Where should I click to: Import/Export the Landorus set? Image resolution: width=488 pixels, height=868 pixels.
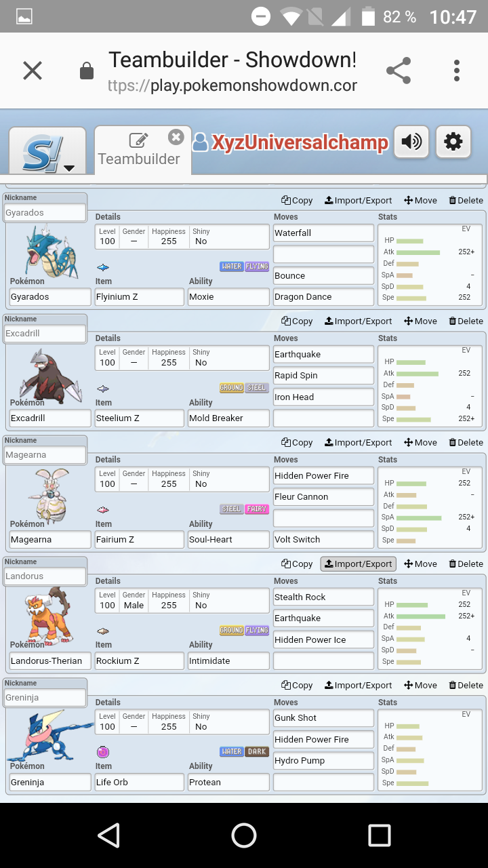pyautogui.click(x=359, y=564)
